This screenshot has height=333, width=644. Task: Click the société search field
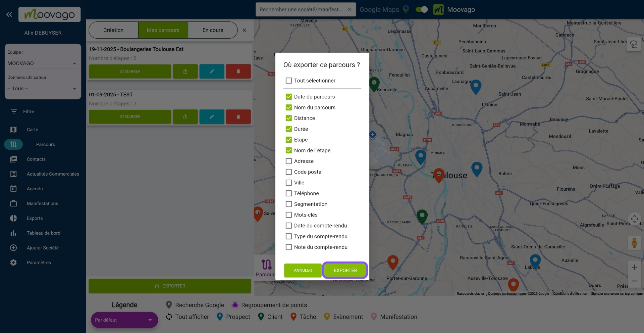[x=302, y=9]
